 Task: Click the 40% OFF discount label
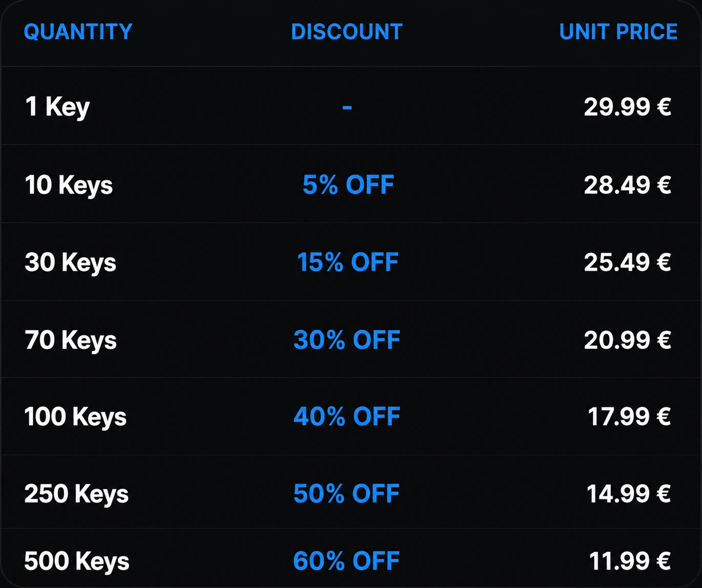pos(347,416)
